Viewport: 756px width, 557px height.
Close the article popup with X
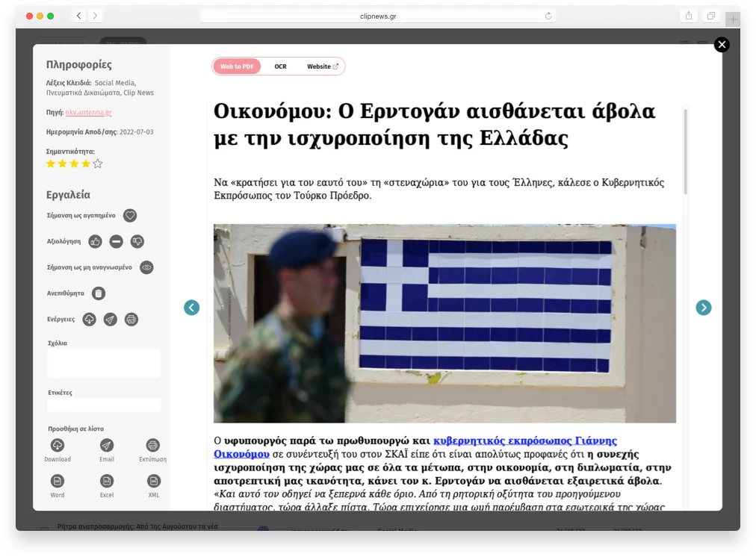[722, 45]
